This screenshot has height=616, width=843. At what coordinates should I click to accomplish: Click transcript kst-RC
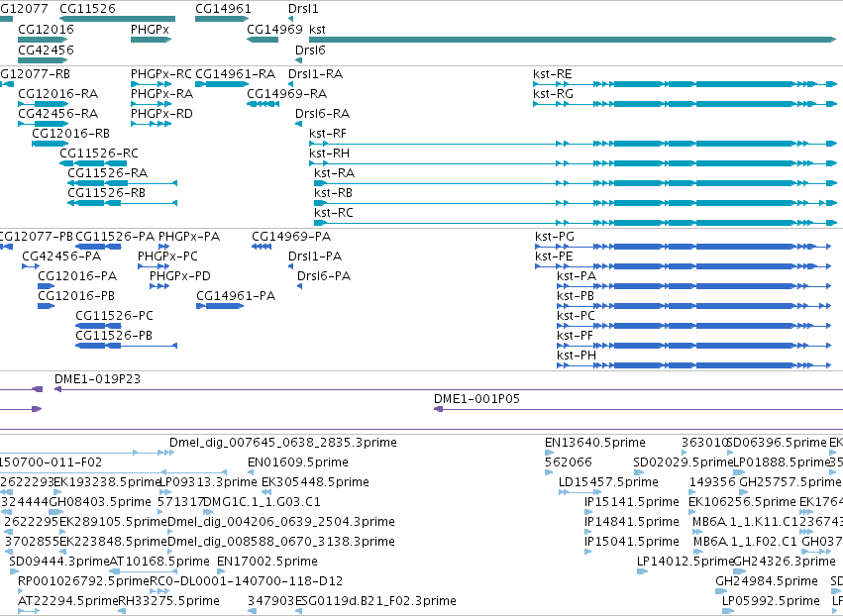pos(333,213)
